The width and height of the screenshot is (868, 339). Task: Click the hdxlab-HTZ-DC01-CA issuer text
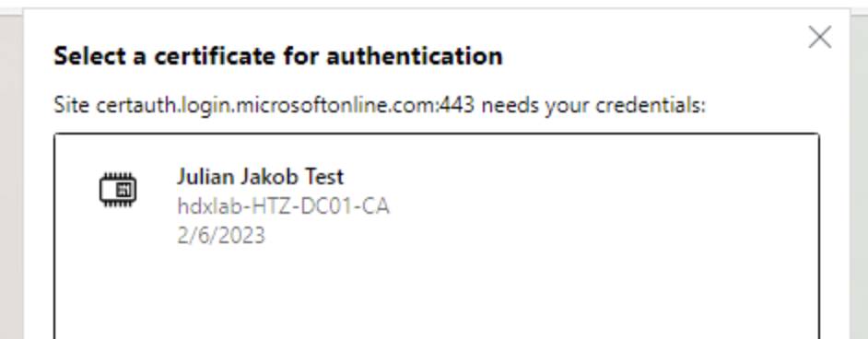click(283, 206)
